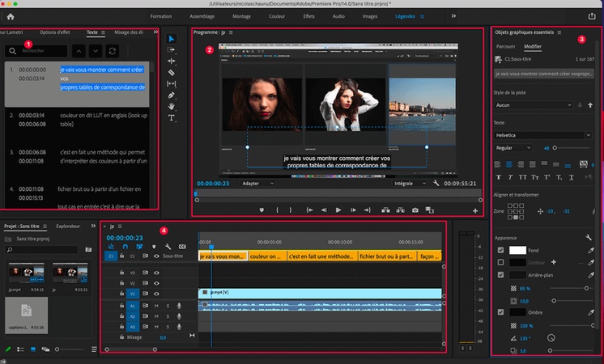Go to previous search result arrow
Screen dimensions: 604x364
(x=79, y=51)
